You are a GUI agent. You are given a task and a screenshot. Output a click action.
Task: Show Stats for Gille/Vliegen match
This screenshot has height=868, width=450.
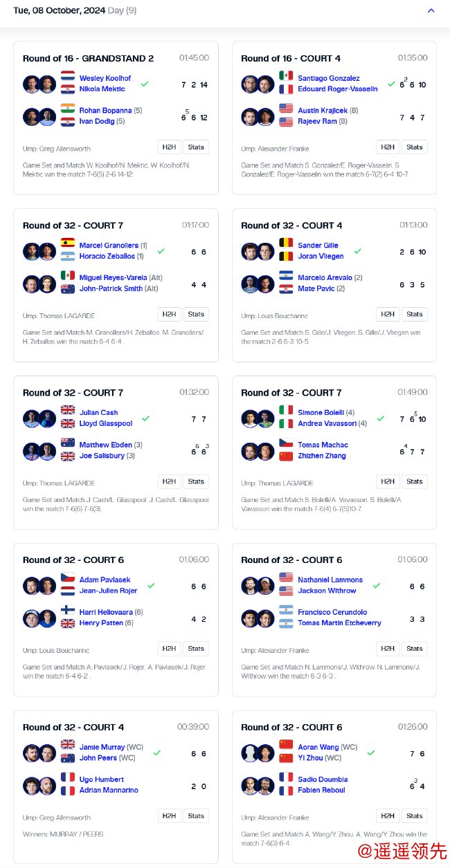(415, 314)
